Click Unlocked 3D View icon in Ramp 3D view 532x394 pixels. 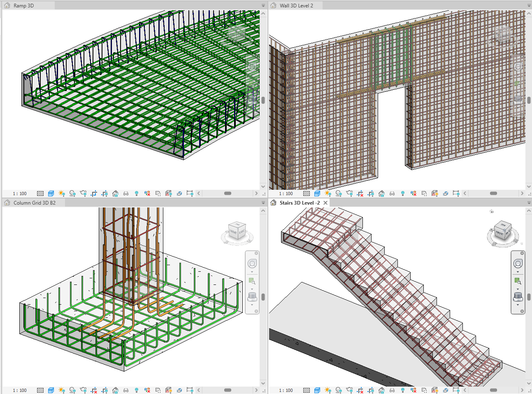tap(115, 194)
